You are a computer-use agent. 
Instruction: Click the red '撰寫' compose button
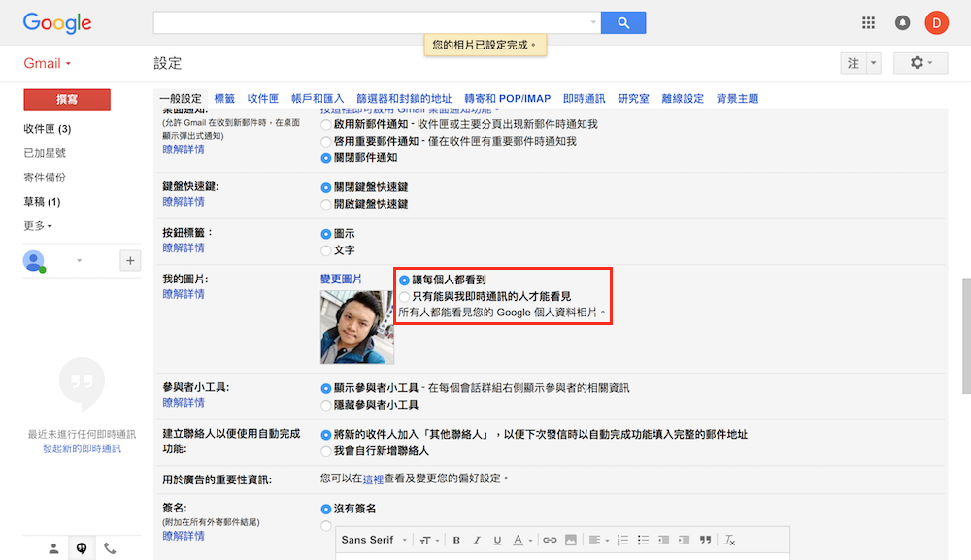coord(67,99)
